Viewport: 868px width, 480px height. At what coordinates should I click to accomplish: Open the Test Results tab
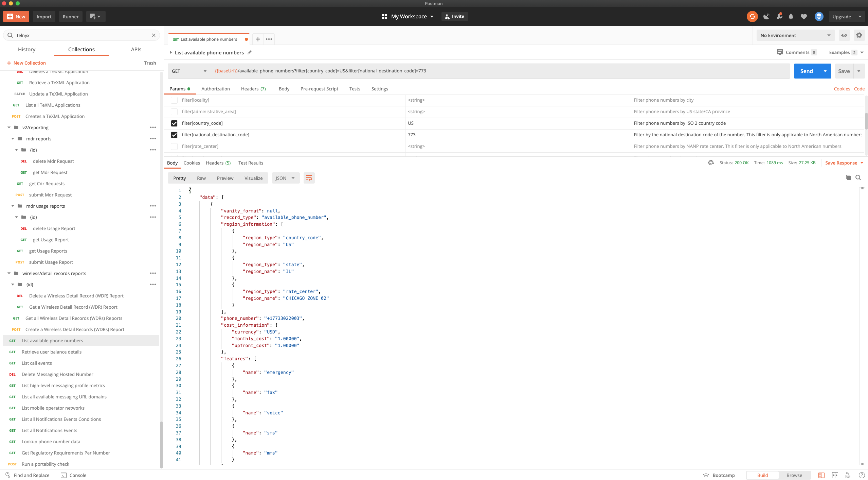[251, 163]
